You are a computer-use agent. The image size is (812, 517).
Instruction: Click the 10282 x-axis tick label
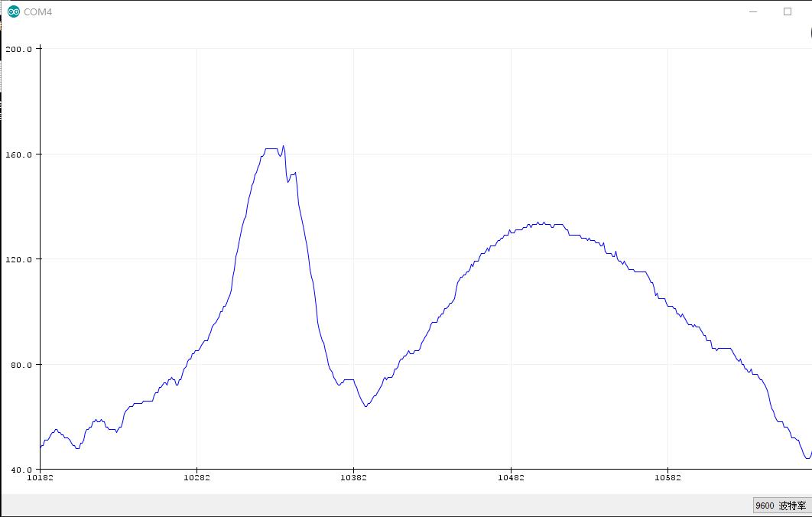(197, 478)
